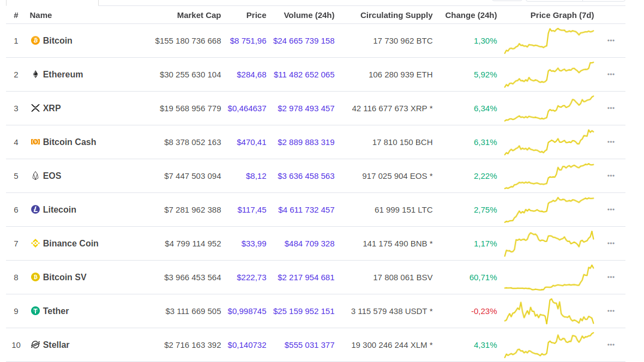Click Litecoin price $117,45
Image resolution: width=644 pixels, height=362 pixels.
252,210
